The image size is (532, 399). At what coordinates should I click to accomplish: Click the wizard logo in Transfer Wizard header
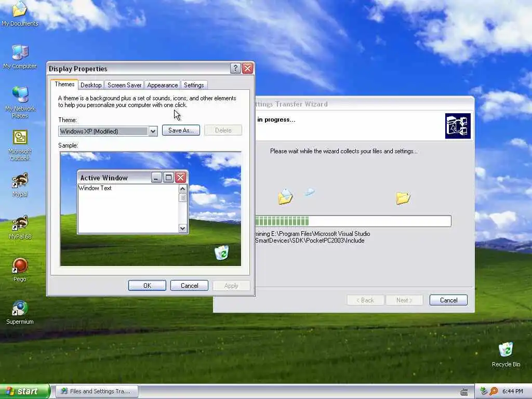(458, 126)
